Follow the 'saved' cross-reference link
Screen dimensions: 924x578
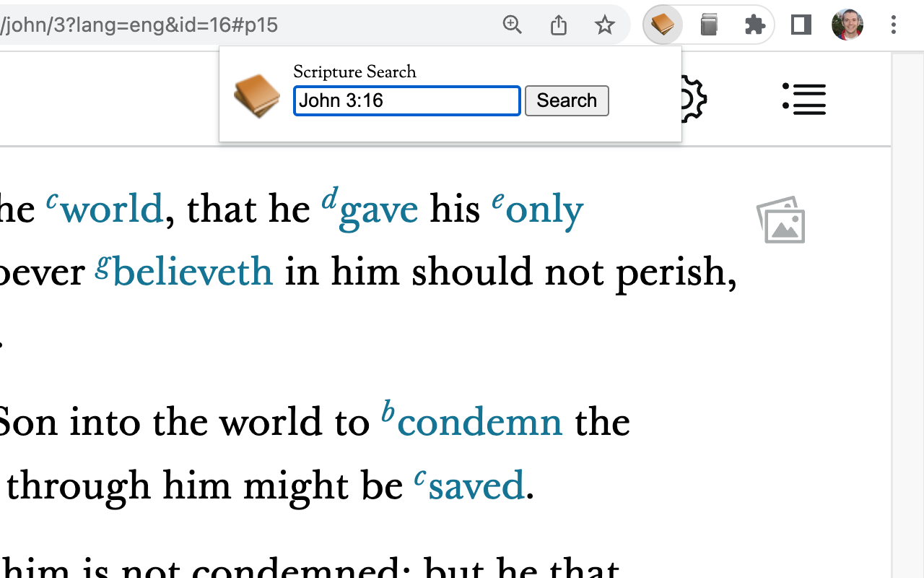[475, 485]
